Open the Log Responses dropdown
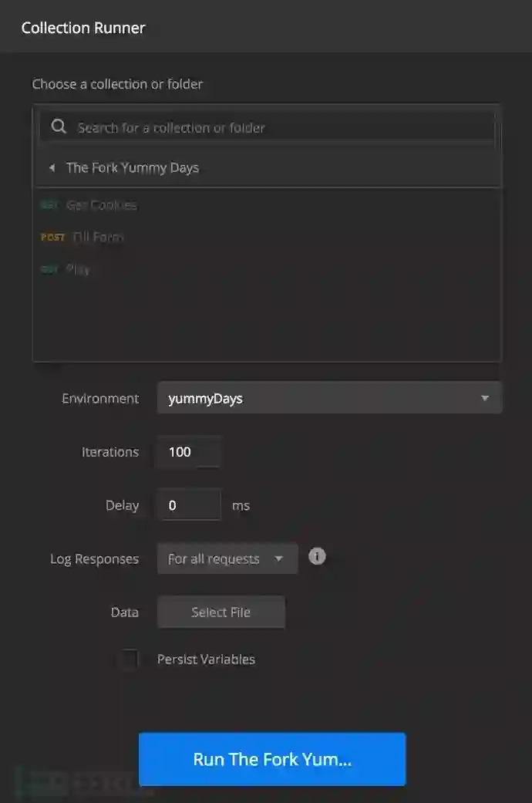 [227, 559]
